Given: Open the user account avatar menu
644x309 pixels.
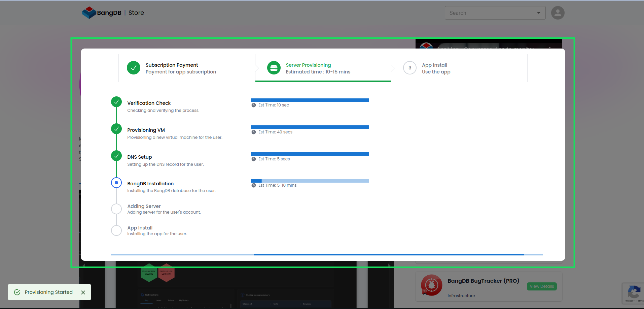Looking at the screenshot, I should pos(558,13).
